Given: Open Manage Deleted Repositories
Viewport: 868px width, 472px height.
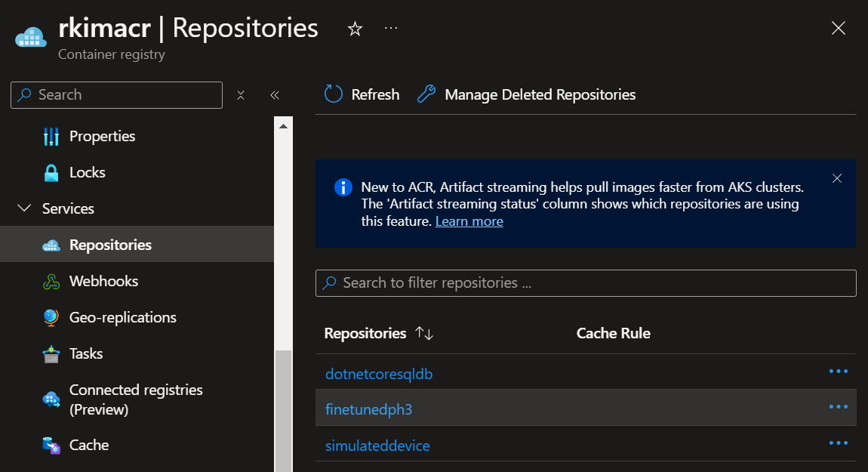Looking at the screenshot, I should pos(527,94).
